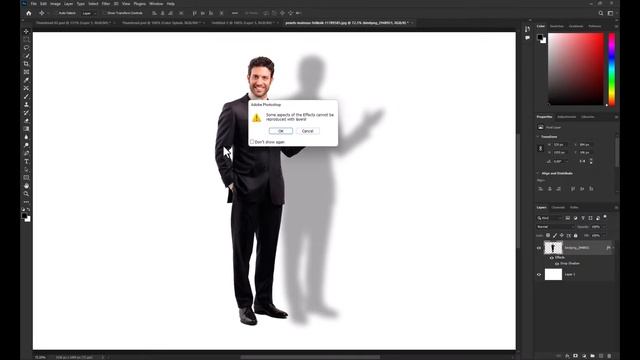Select the Eraser tool
The image size is (640, 360).
(27, 121)
